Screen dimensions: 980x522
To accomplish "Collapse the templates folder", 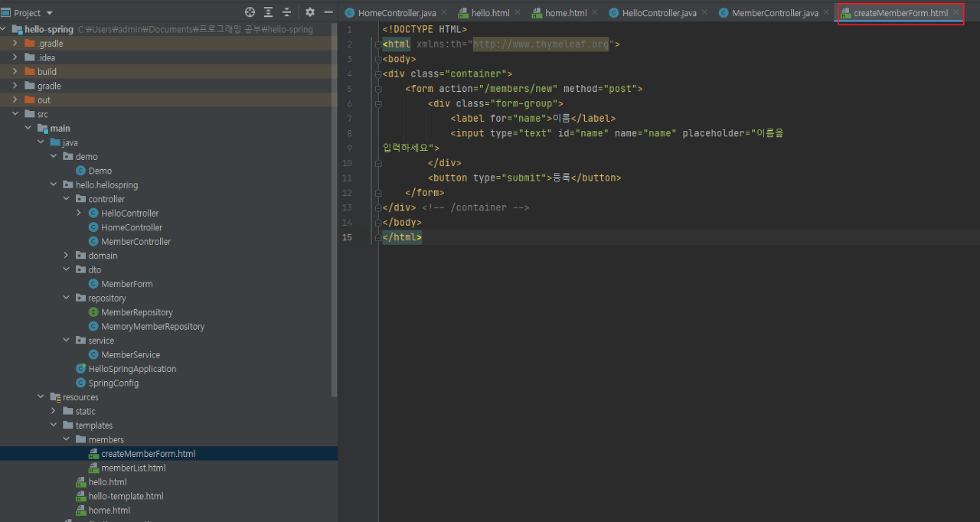I will tap(54, 426).
